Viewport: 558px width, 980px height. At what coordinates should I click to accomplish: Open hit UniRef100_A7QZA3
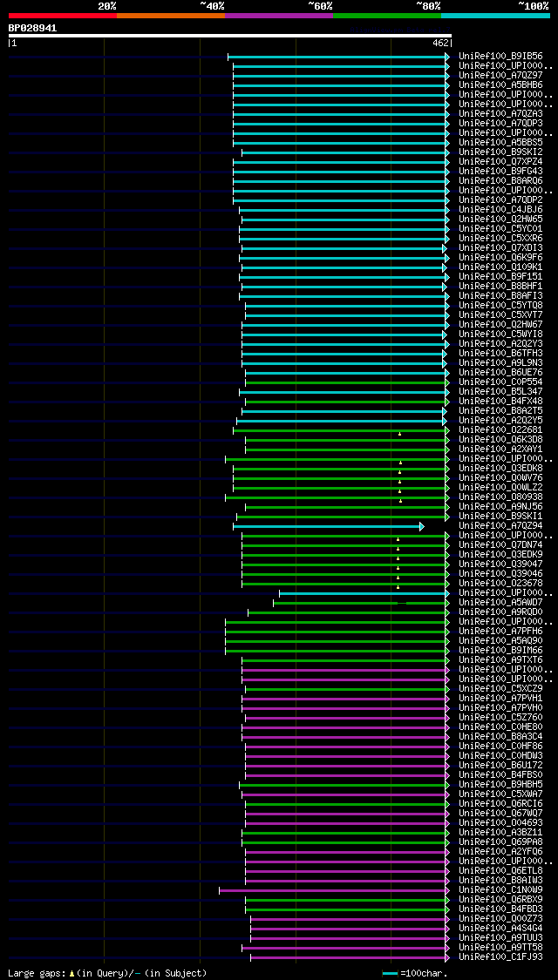coord(500,114)
